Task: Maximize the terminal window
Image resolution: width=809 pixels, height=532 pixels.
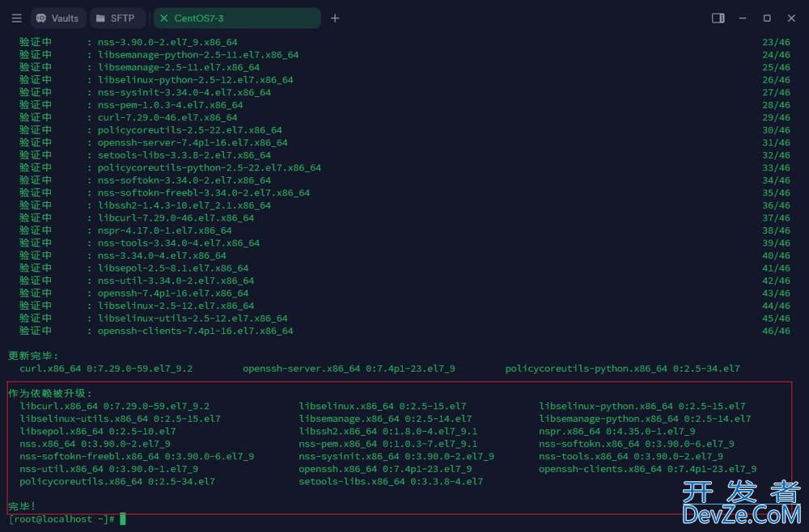Action: coord(767,18)
